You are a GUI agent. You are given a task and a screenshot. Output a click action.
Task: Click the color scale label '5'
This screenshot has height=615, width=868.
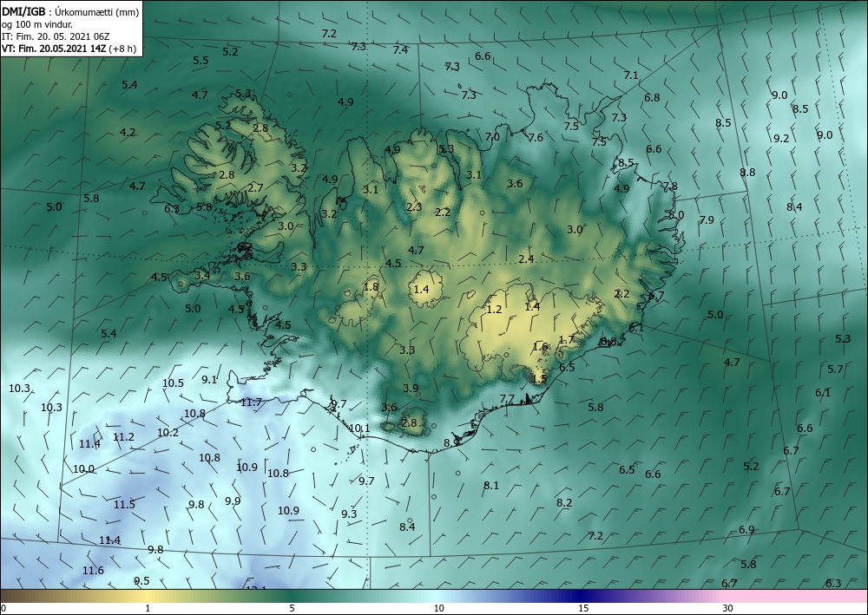pos(292,608)
